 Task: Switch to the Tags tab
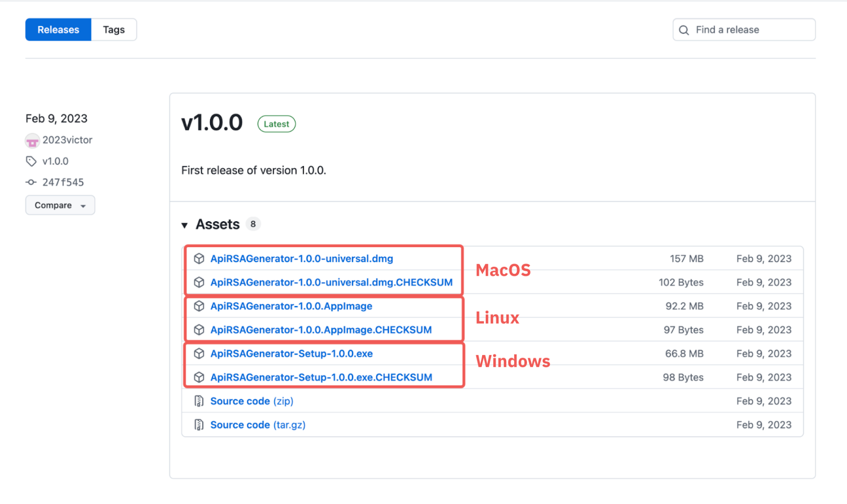[114, 30]
